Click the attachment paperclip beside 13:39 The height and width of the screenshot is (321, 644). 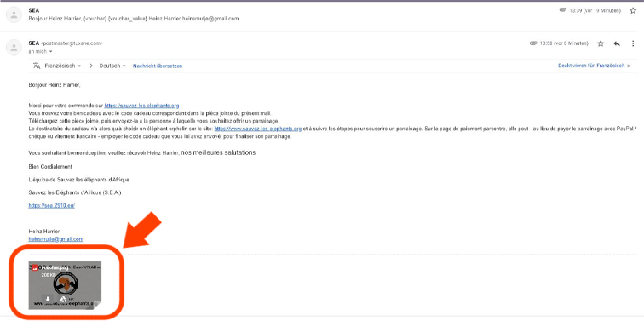pos(563,10)
